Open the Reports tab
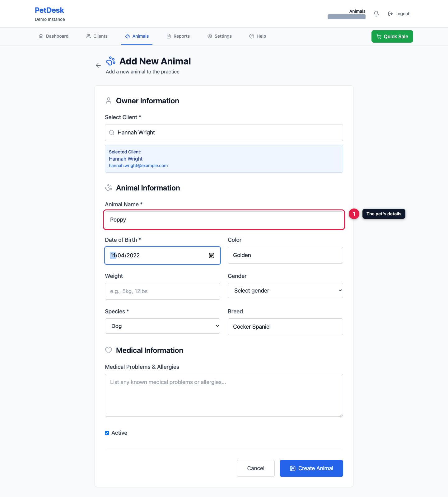Image resolution: width=448 pixels, height=497 pixels. (x=178, y=36)
